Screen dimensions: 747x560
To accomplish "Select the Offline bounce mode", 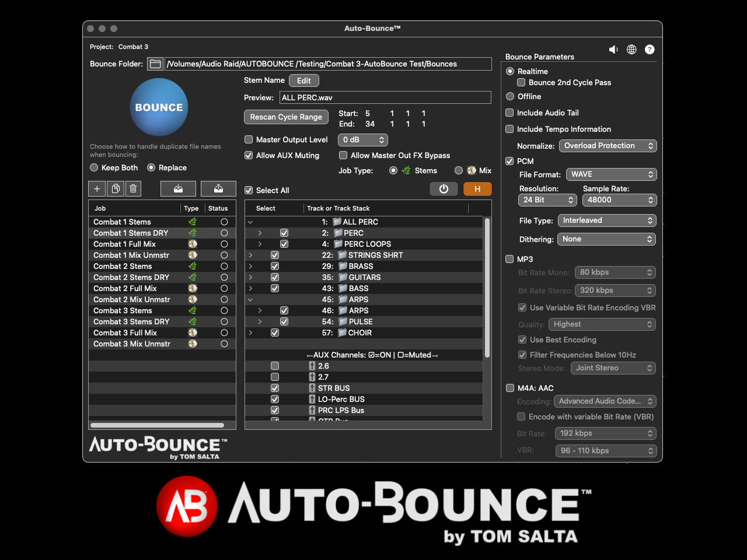I will click(510, 97).
